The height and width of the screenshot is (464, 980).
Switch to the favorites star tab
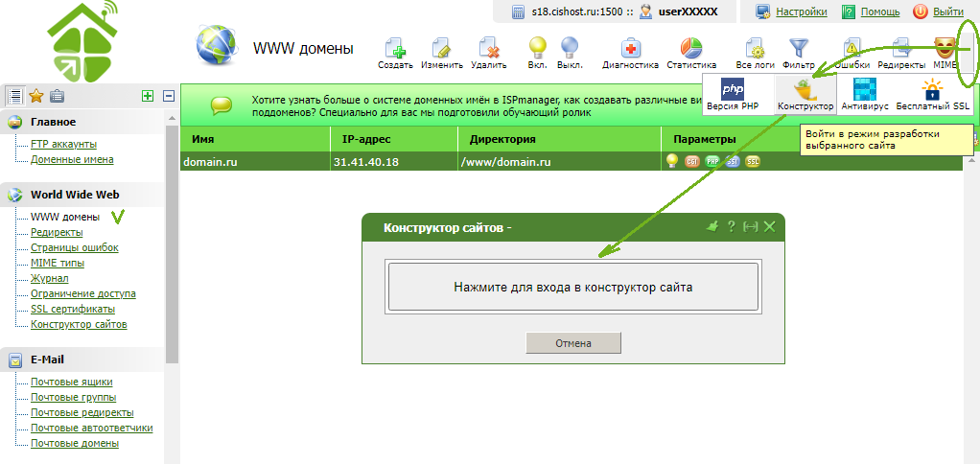(x=36, y=95)
